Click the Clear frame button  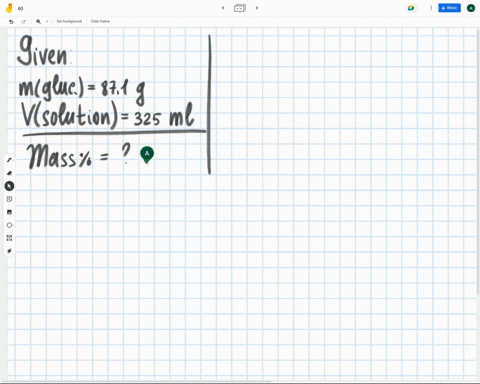coord(100,21)
